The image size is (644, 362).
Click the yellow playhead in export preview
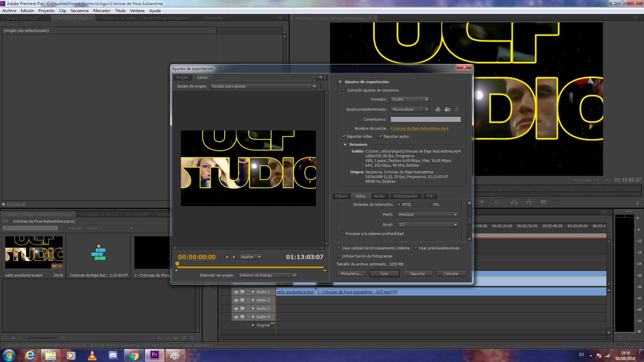pos(177,264)
